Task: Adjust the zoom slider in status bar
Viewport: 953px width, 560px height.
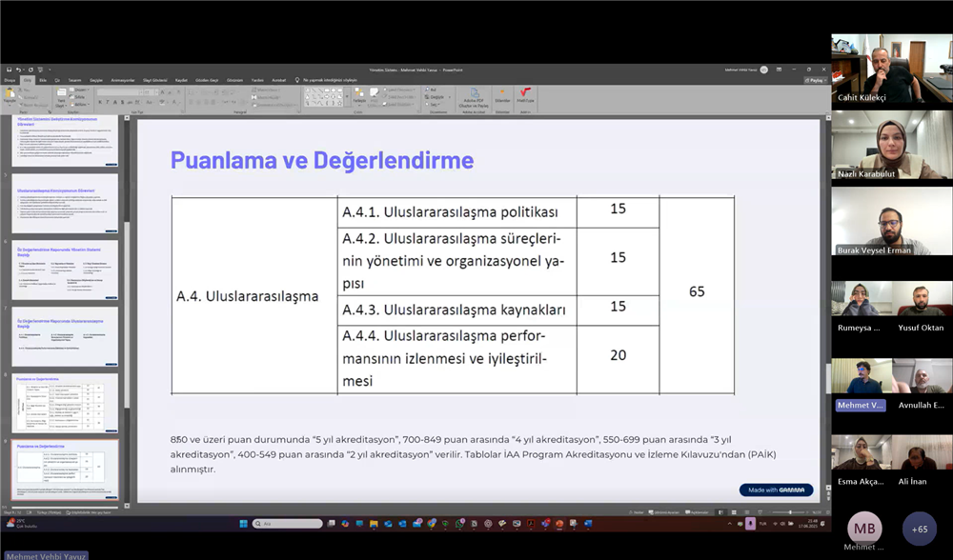Action: pyautogui.click(x=790, y=512)
